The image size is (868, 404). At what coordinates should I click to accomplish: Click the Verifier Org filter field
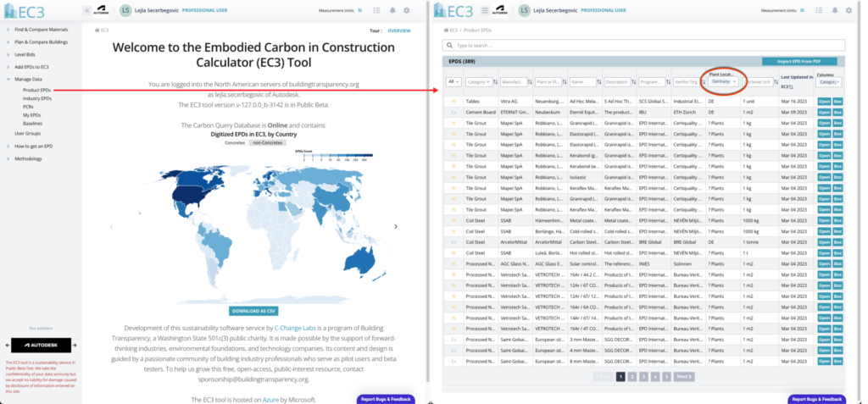[687, 82]
